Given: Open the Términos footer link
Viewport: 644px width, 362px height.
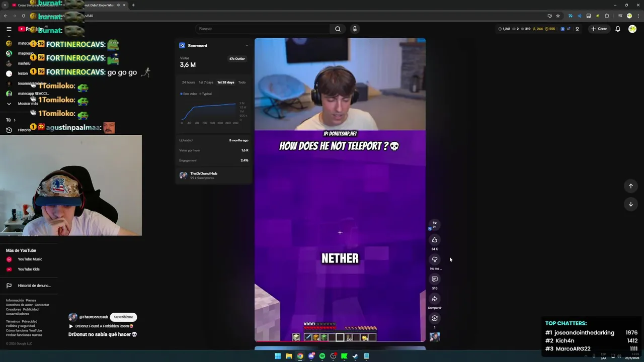Looking at the screenshot, I should tap(13, 321).
